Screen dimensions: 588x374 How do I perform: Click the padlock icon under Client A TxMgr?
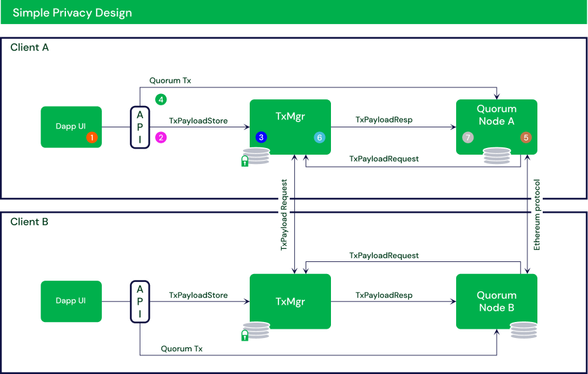(x=244, y=161)
